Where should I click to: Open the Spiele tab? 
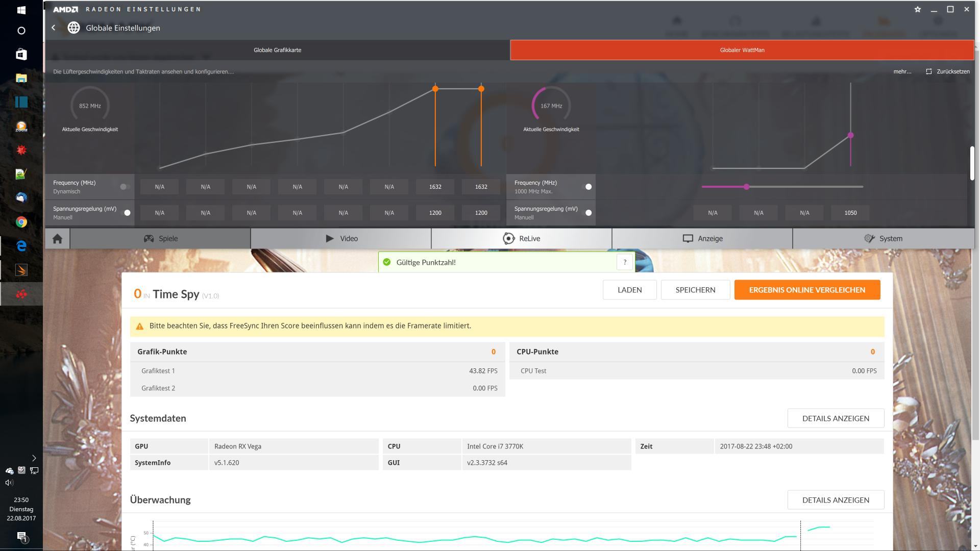pyautogui.click(x=160, y=238)
